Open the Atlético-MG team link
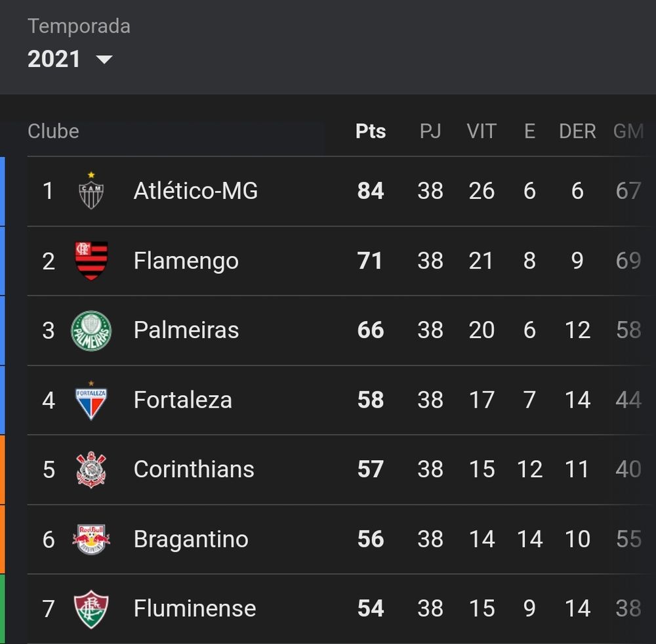The height and width of the screenshot is (644, 656). (x=195, y=191)
